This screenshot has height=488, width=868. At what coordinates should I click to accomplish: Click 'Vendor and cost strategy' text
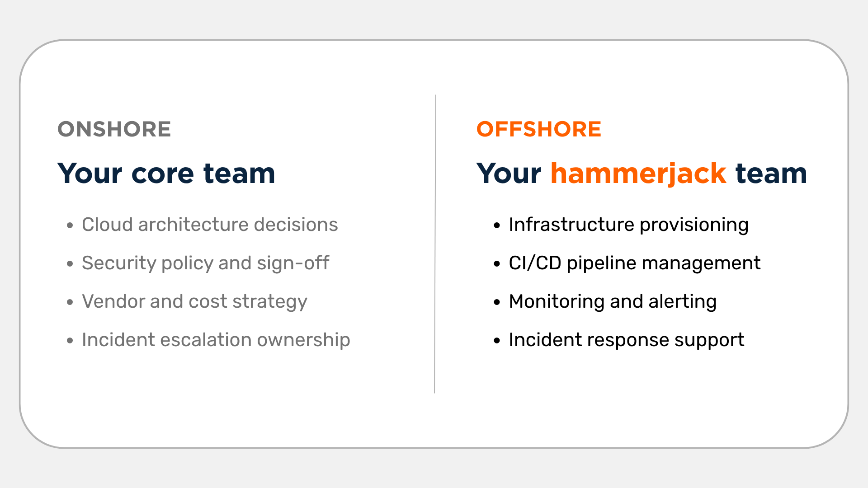194,302
